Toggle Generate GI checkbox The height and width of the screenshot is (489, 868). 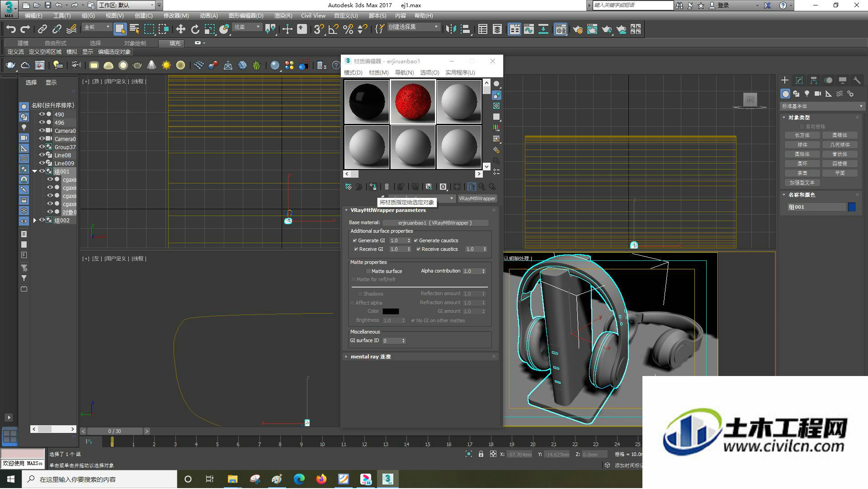(355, 240)
